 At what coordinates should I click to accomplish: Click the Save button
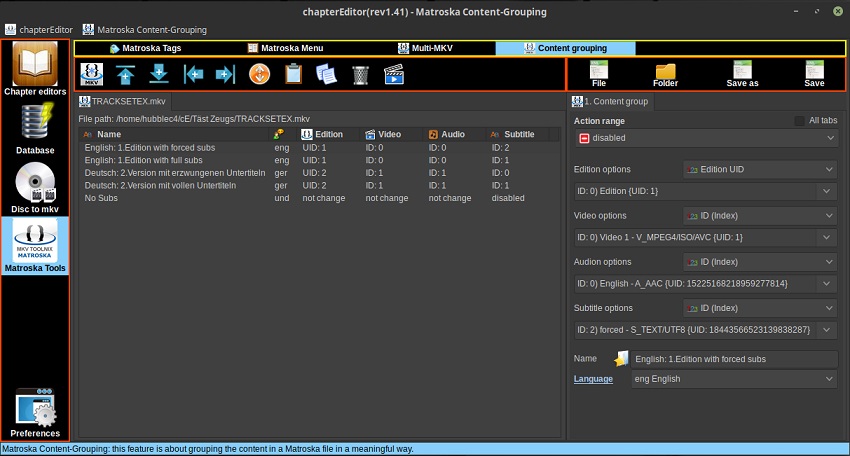coord(814,74)
